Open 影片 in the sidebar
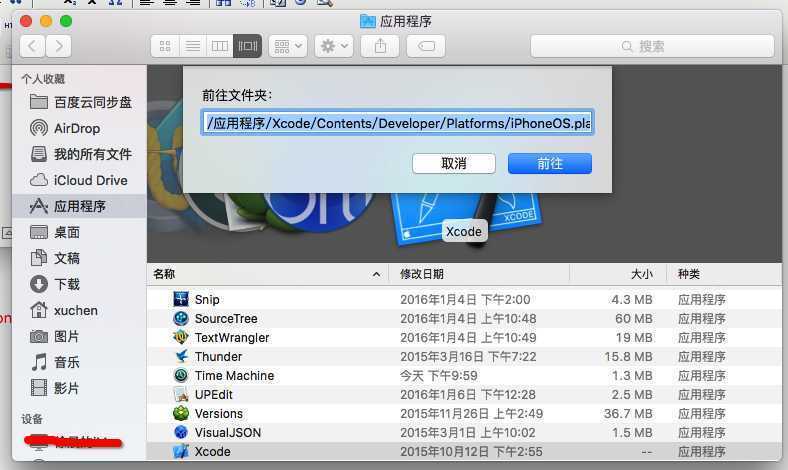Screen dimensions: 788x470 click(55, 388)
